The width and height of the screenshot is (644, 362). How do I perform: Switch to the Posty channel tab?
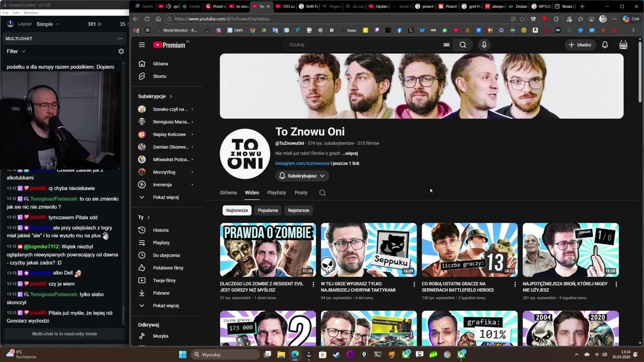(301, 193)
